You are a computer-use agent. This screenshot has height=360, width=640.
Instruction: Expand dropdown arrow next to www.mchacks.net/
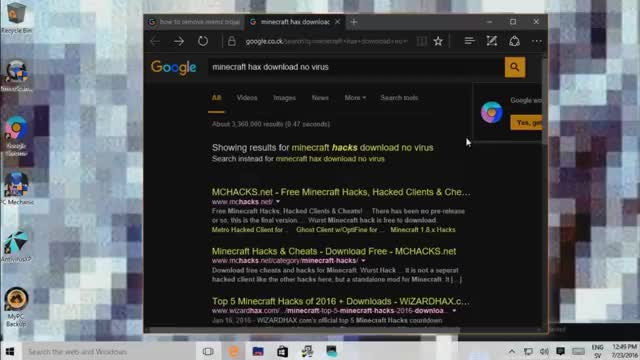point(278,202)
